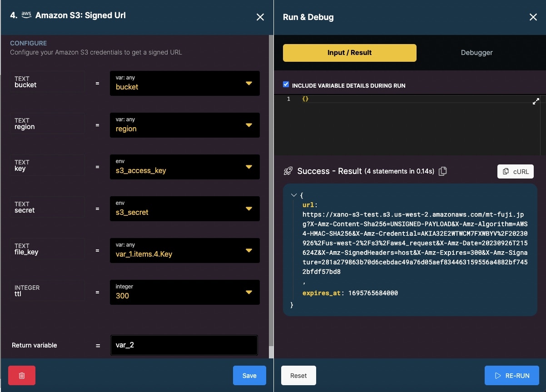Switch to the Debugger tab
546x392 pixels.
pos(477,53)
